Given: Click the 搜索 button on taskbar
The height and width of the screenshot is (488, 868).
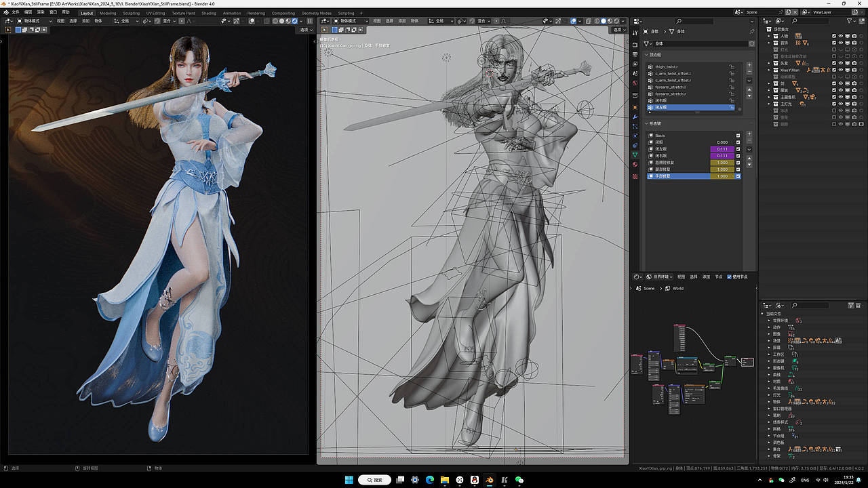Looking at the screenshot, I should pos(374,480).
